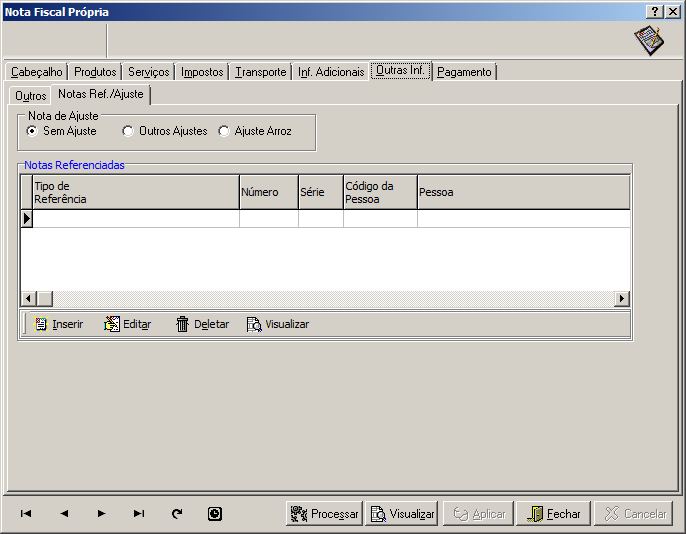Screen dimensions: 686x534
Task: Switch to the Outros sub-tab
Action: (x=31, y=96)
